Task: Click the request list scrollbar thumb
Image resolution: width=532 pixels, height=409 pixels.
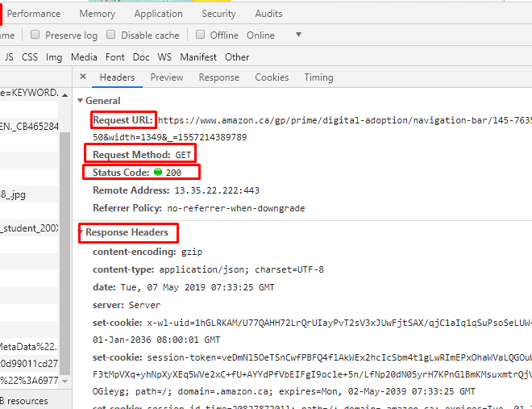Action: click(x=64, y=254)
